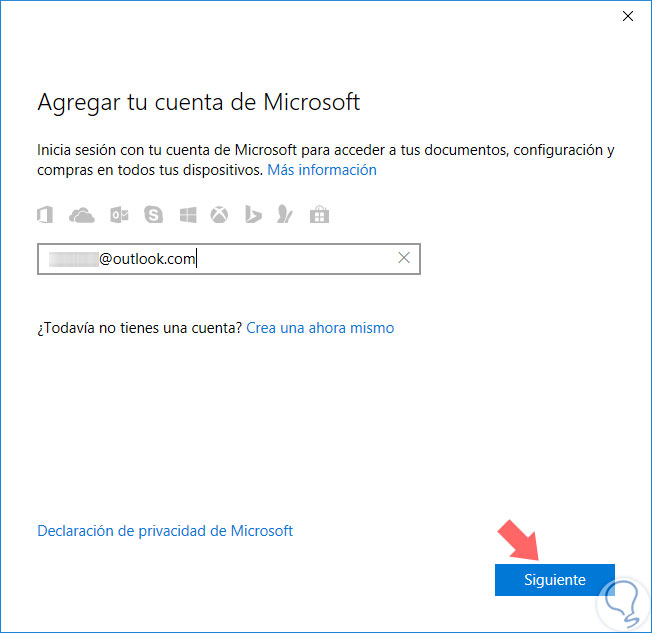
Task: Focus the @outlook.com email input field
Action: (229, 259)
